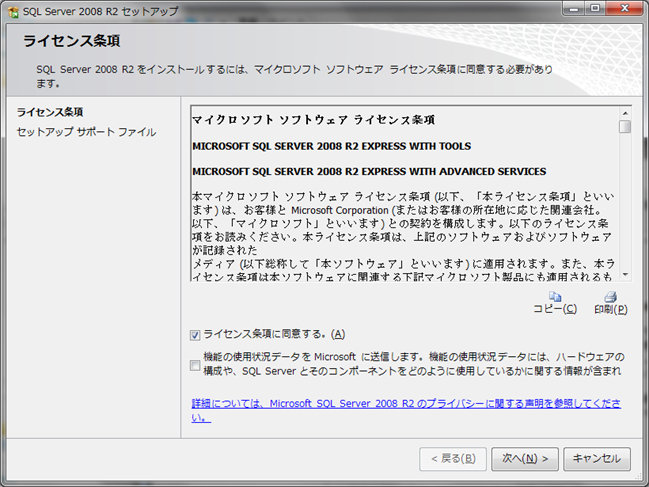The width and height of the screenshot is (649, 487).
Task: Close the SQL Server 2008 R2 setup window
Action: pyautogui.click(x=625, y=9)
